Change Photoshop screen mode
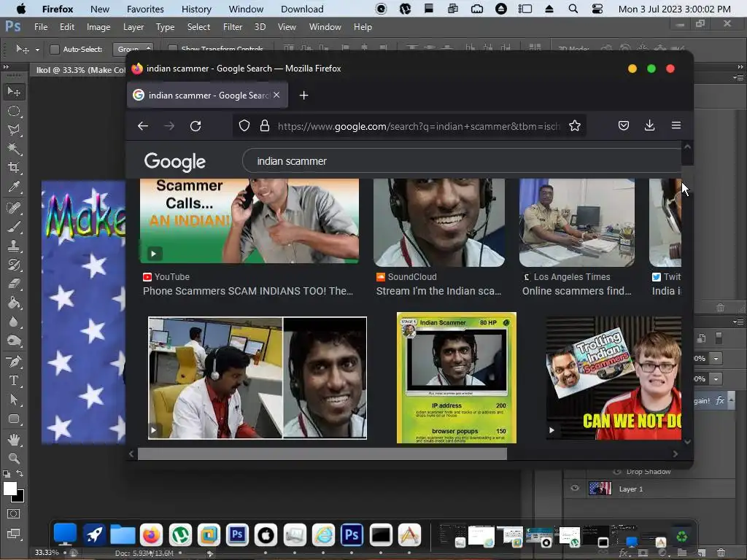 [14, 534]
